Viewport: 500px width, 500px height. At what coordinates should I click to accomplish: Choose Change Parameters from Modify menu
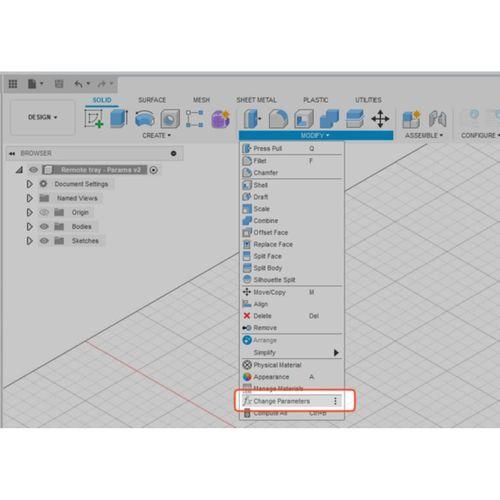pyautogui.click(x=292, y=401)
